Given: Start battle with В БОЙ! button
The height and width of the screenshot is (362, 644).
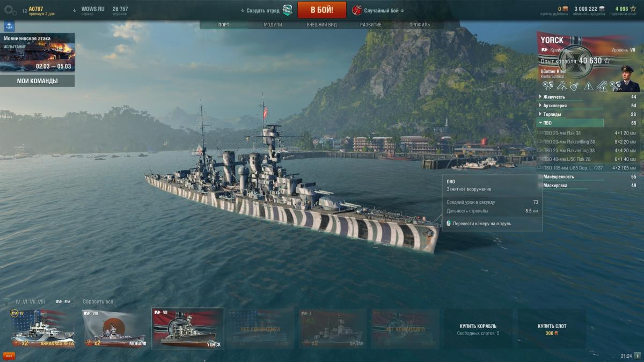Looking at the screenshot, I should tap(322, 10).
